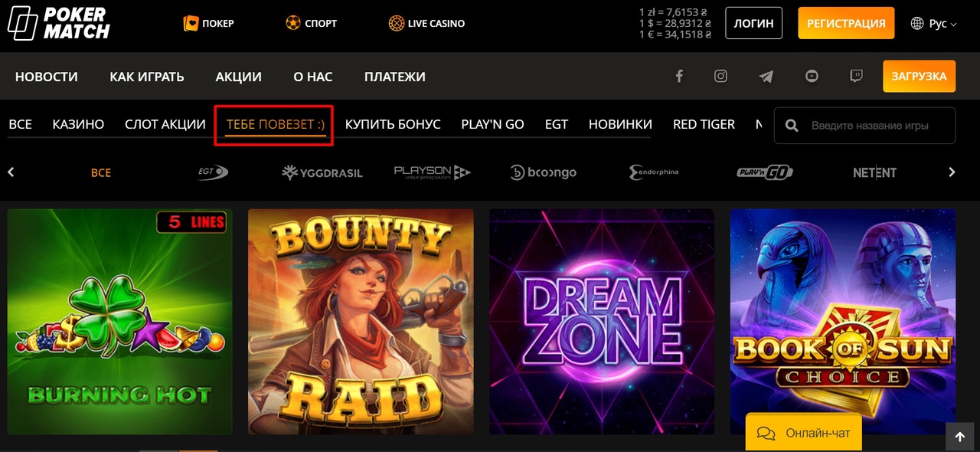Select the Play'n GO provider logo
This screenshot has width=980, height=452.
tap(765, 172)
